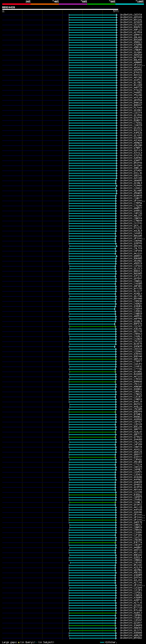Select hit label UniRef100_B3DQ12
The width and height of the screenshot is (146, 644).
pyautogui.click(x=131, y=495)
